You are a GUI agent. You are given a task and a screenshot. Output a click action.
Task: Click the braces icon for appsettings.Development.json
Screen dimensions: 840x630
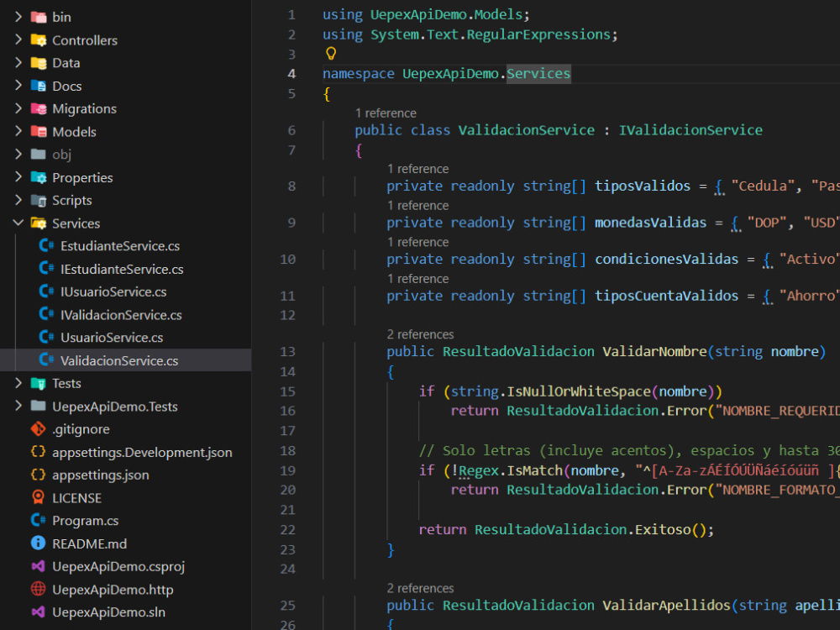click(39, 452)
